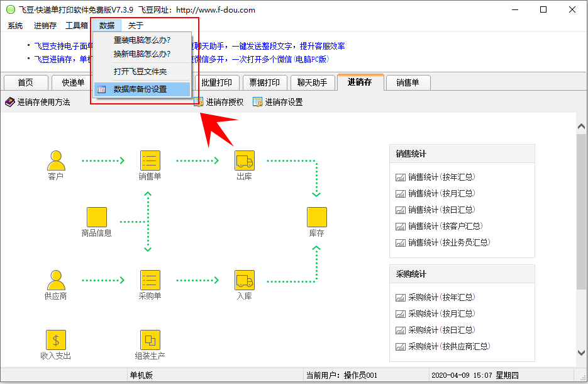
Task: Open the 采购单 purchase order icon
Action: (x=150, y=280)
